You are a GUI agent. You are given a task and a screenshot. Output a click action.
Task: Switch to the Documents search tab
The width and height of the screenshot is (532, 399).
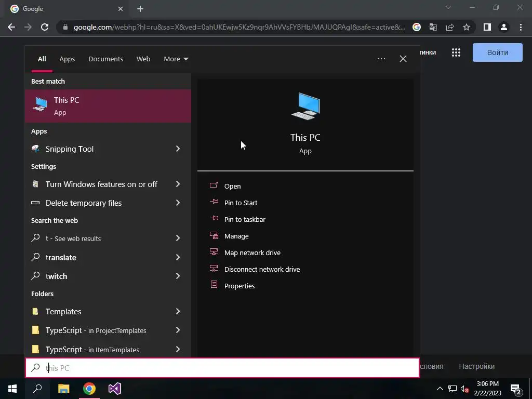pos(105,59)
